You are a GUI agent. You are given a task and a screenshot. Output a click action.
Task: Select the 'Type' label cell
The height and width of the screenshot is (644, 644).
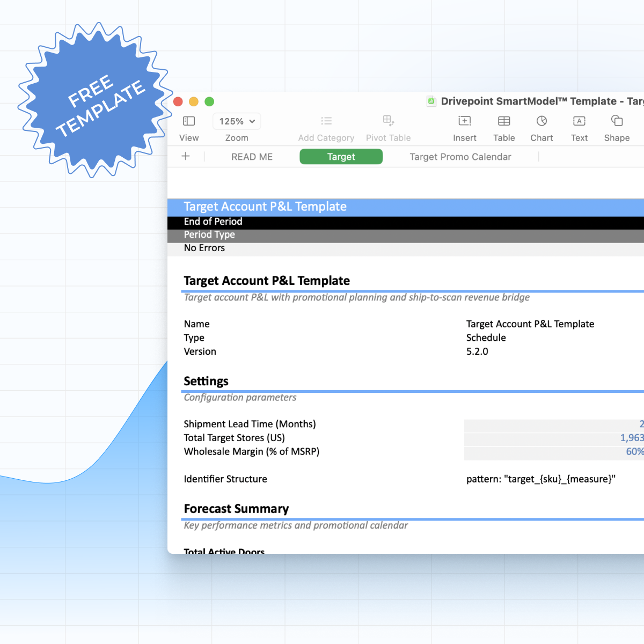point(194,338)
